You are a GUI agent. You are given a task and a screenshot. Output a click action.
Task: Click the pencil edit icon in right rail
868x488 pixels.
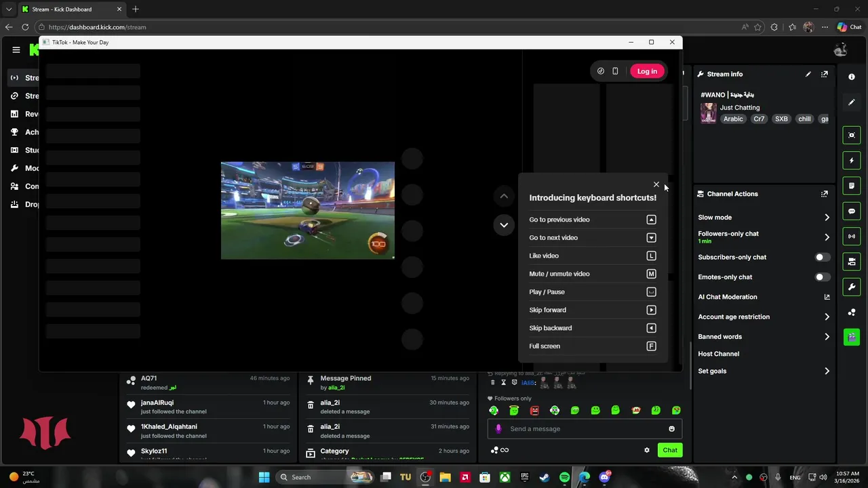point(852,102)
